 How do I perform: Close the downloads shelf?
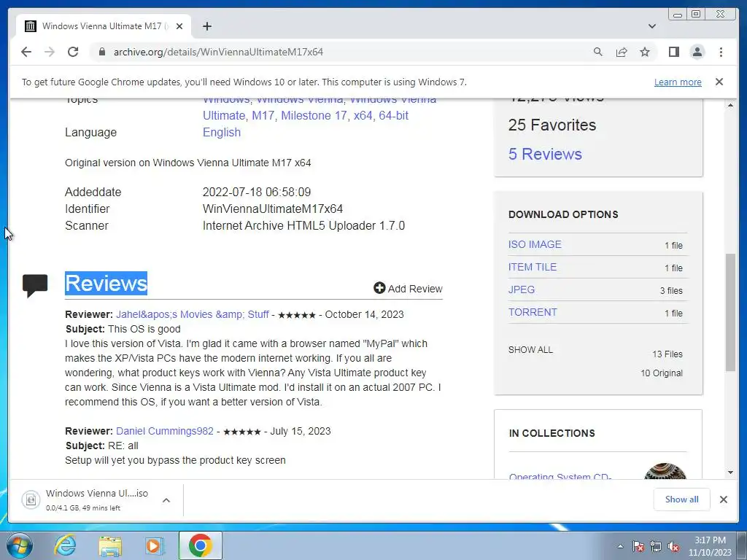coord(723,499)
